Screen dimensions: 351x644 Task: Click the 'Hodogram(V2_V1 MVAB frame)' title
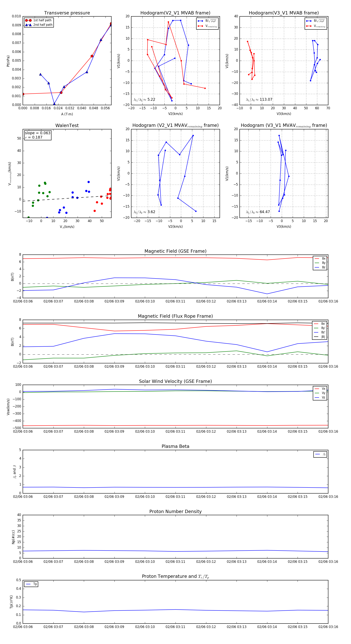pyautogui.click(x=175, y=13)
